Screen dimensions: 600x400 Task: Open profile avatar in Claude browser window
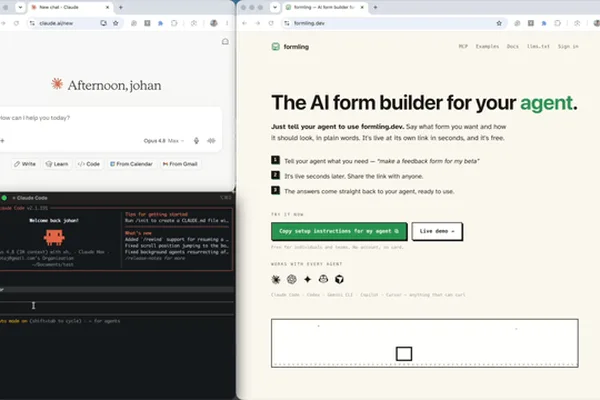(214, 23)
